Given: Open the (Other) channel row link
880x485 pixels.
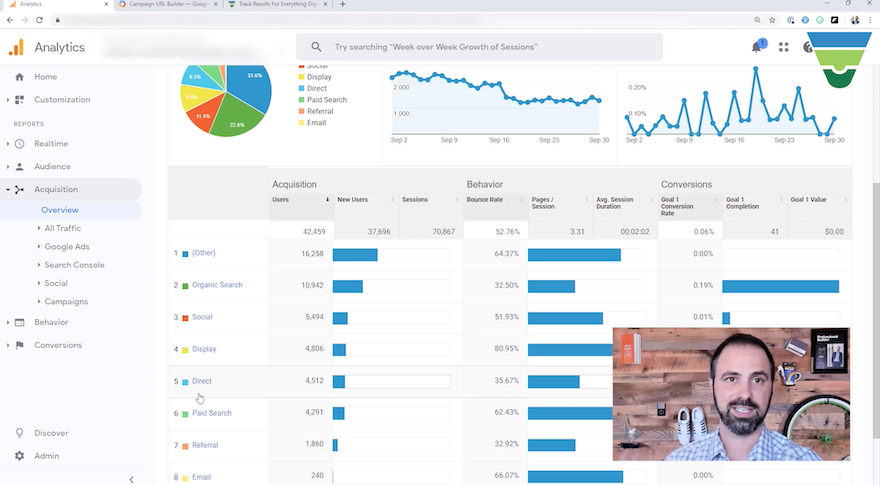Looking at the screenshot, I should click(204, 253).
